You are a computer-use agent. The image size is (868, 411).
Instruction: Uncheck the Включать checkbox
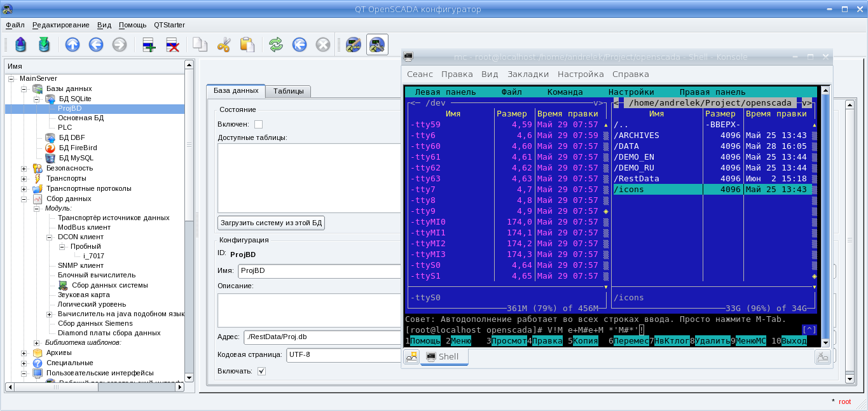261,371
